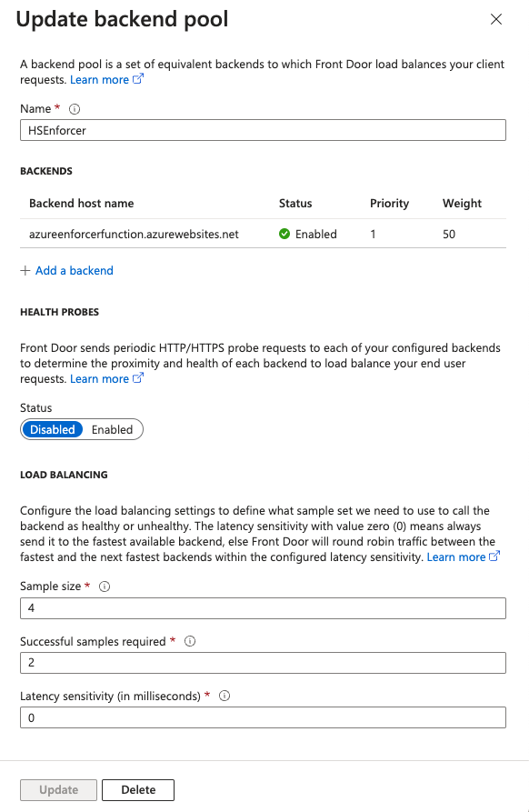Click the Successful samples required info icon

190,642
